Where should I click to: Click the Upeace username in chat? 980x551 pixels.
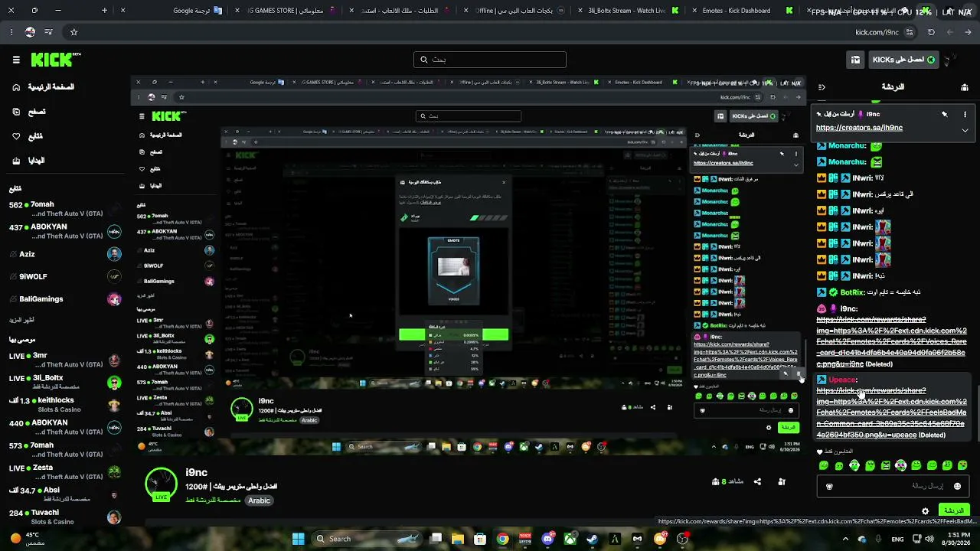click(x=841, y=380)
